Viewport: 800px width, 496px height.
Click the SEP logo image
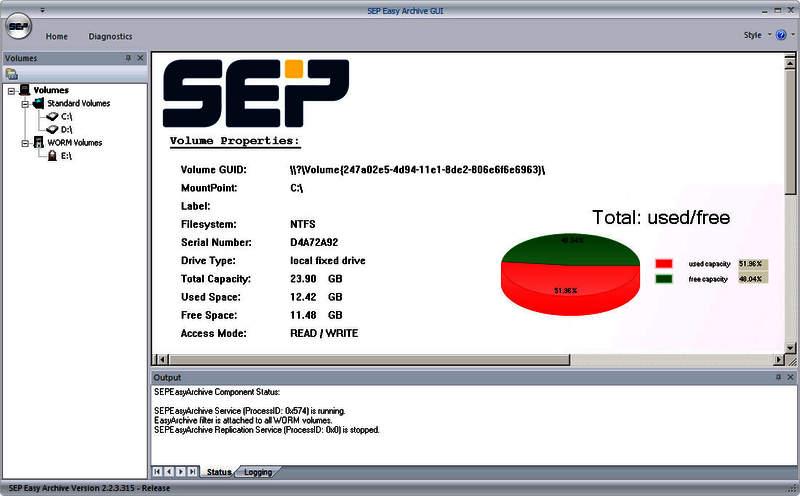tap(256, 93)
